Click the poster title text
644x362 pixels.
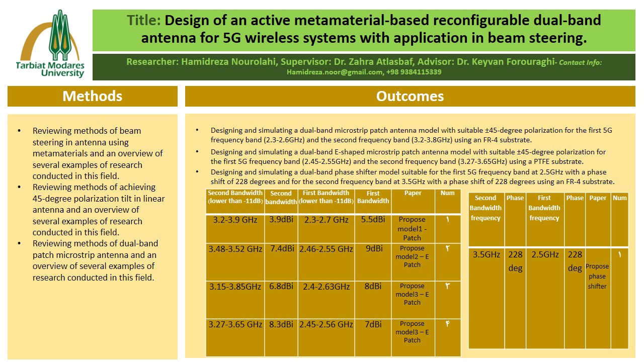click(364, 29)
